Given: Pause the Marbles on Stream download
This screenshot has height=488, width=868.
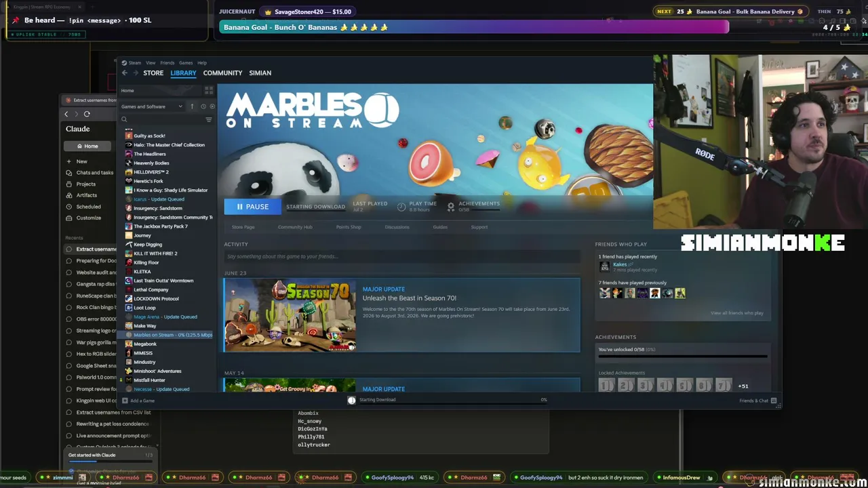Looking at the screenshot, I should tap(252, 207).
